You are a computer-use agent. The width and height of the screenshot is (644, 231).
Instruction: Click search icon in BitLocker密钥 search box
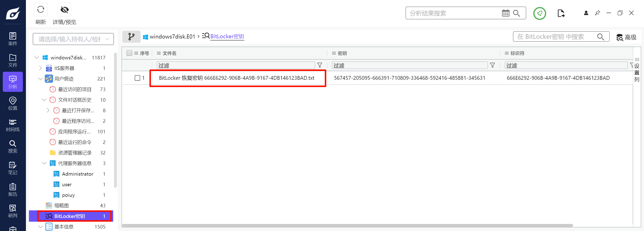601,37
